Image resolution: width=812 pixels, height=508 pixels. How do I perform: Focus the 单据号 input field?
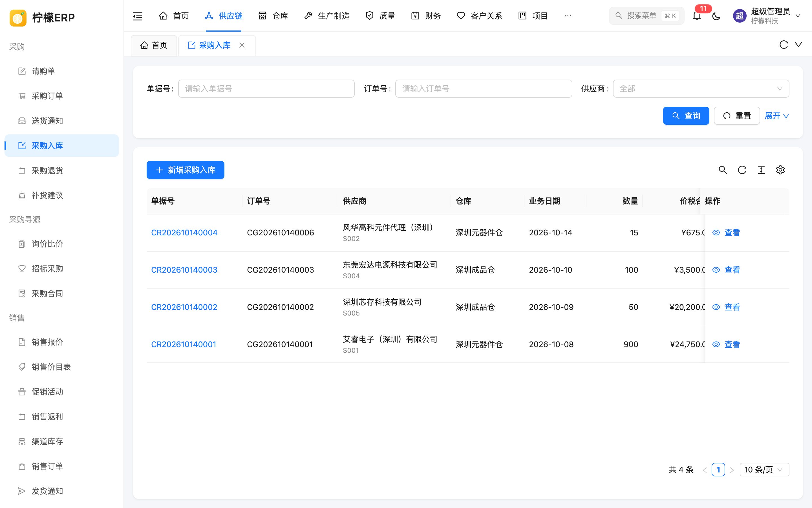point(266,89)
